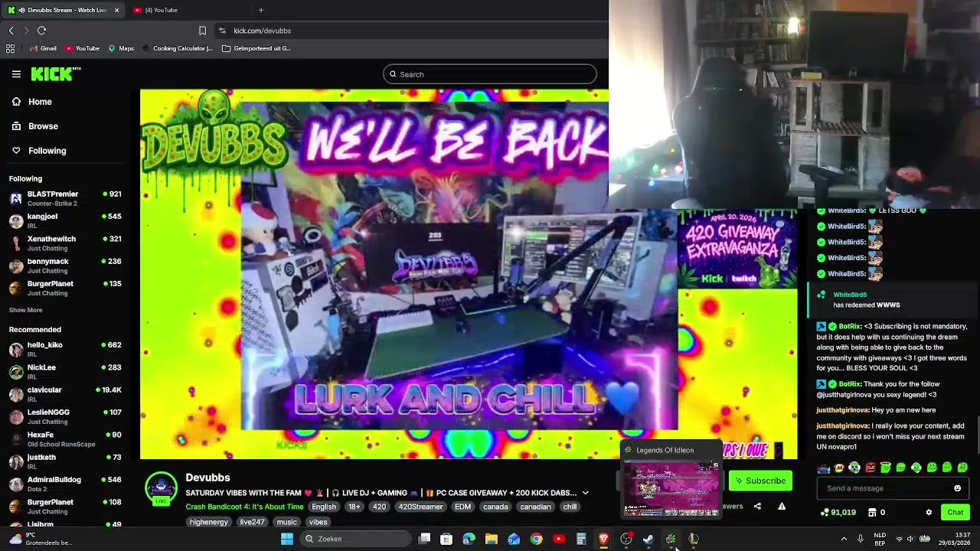
Task: Show hidden system tray icons chevron
Action: [x=844, y=539]
